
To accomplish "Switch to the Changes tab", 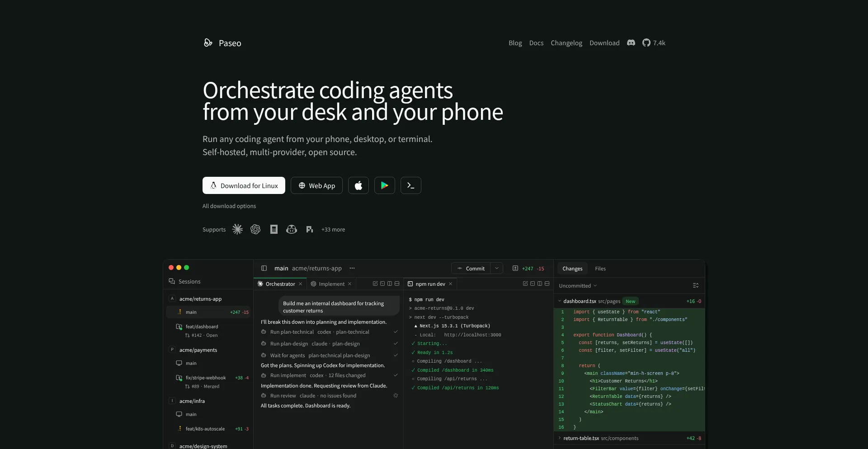I will (x=572, y=269).
